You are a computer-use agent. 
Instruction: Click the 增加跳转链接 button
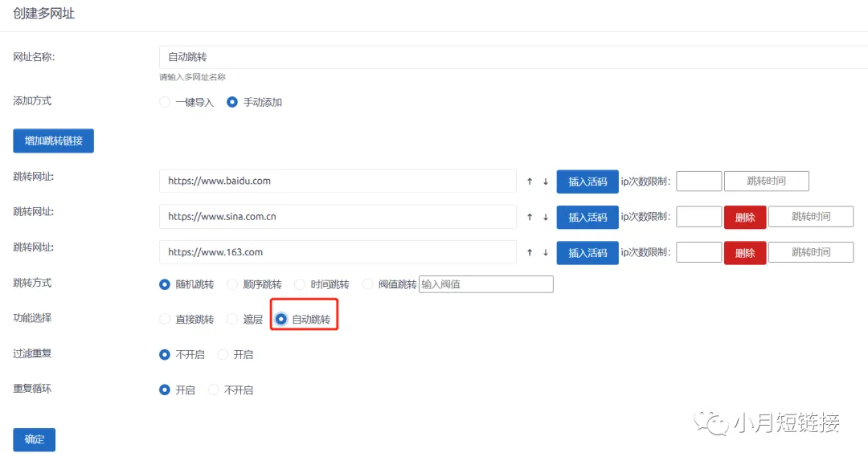54,141
